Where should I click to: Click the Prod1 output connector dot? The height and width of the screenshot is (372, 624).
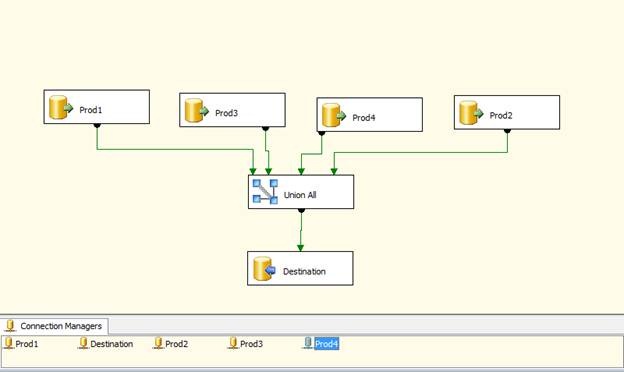point(97,126)
